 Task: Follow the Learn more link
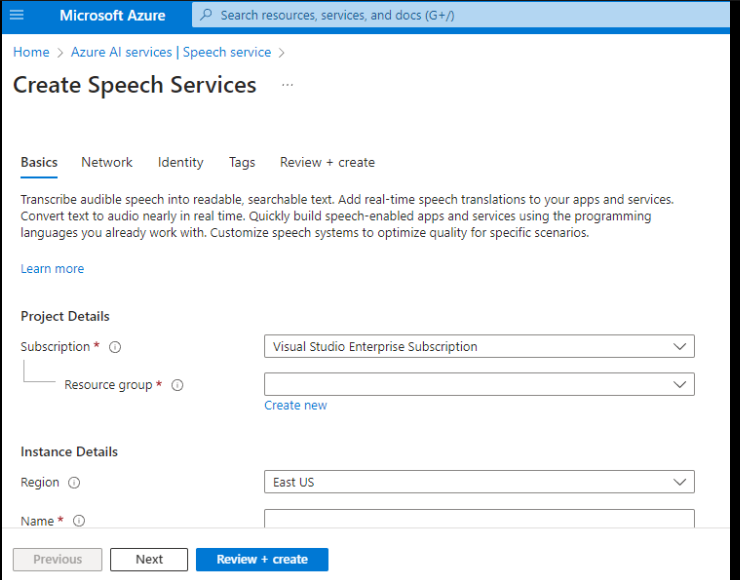pos(52,269)
